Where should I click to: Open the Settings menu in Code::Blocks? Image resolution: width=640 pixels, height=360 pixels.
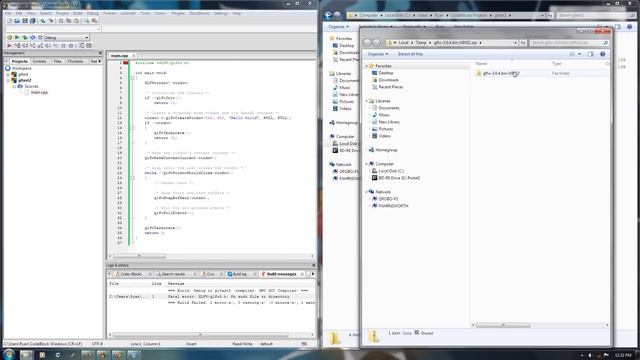click(x=221, y=13)
